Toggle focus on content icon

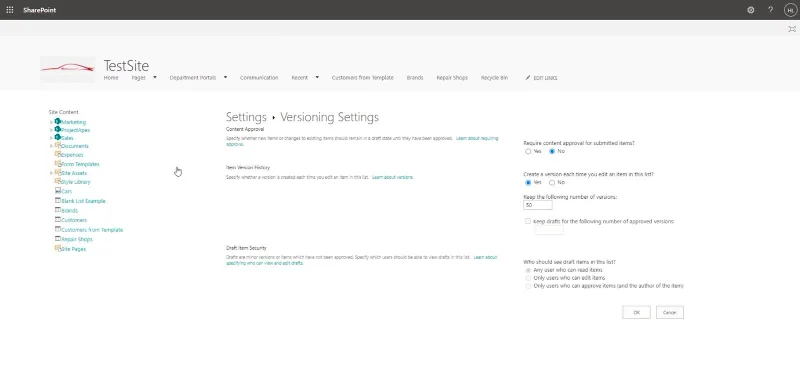click(x=792, y=29)
